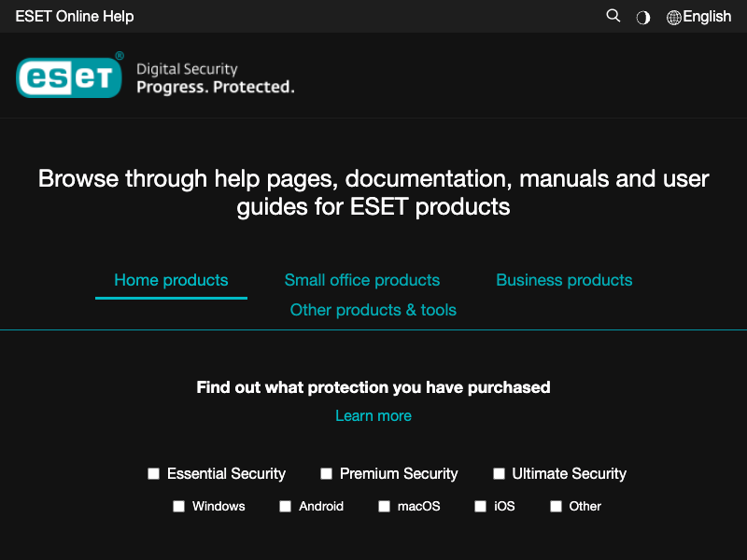
Task: Switch to Small office products tab
Action: click(362, 280)
